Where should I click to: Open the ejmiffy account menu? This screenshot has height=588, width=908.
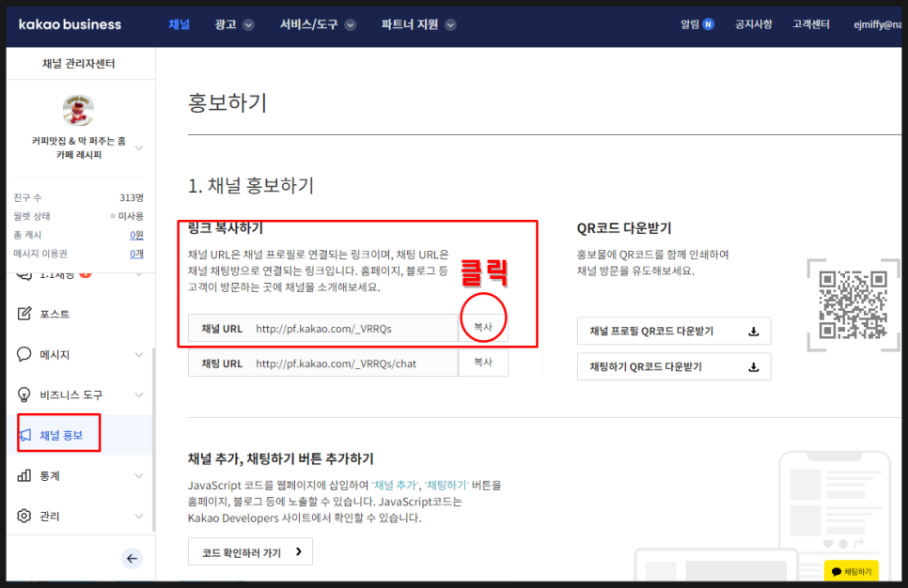(877, 24)
